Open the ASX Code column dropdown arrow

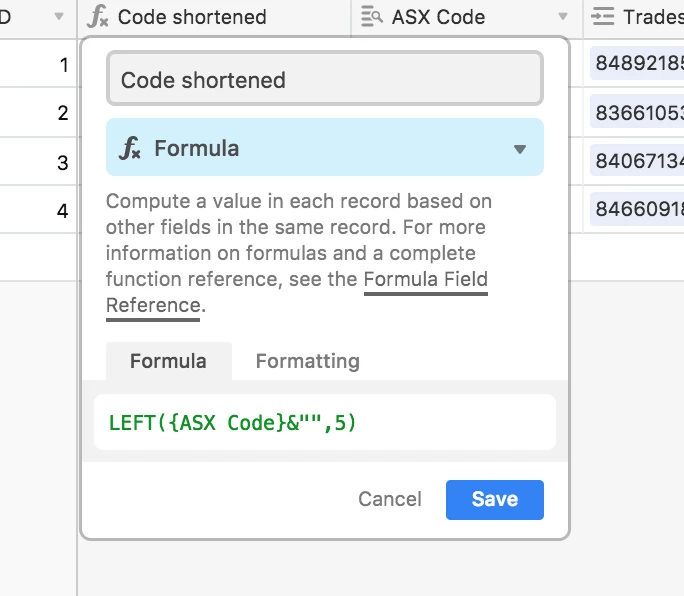pos(563,17)
